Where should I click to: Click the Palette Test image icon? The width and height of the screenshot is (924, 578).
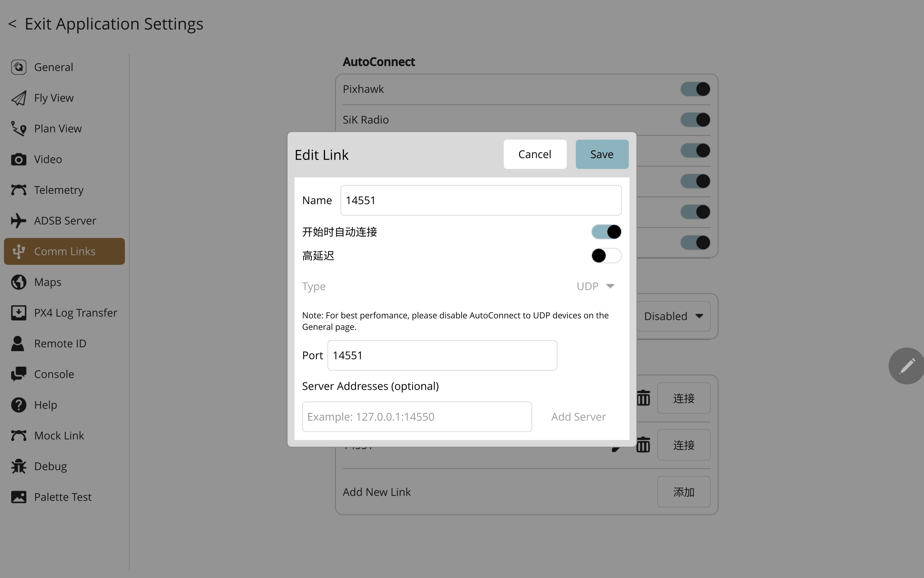tap(18, 497)
